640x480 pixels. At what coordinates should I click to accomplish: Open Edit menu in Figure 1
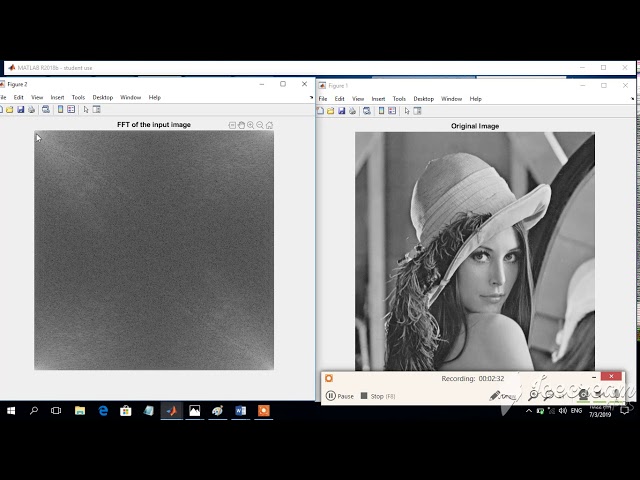tap(339, 99)
